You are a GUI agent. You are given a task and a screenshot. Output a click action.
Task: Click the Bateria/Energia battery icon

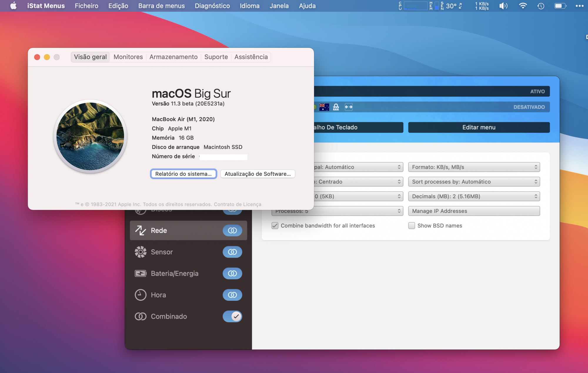(141, 273)
